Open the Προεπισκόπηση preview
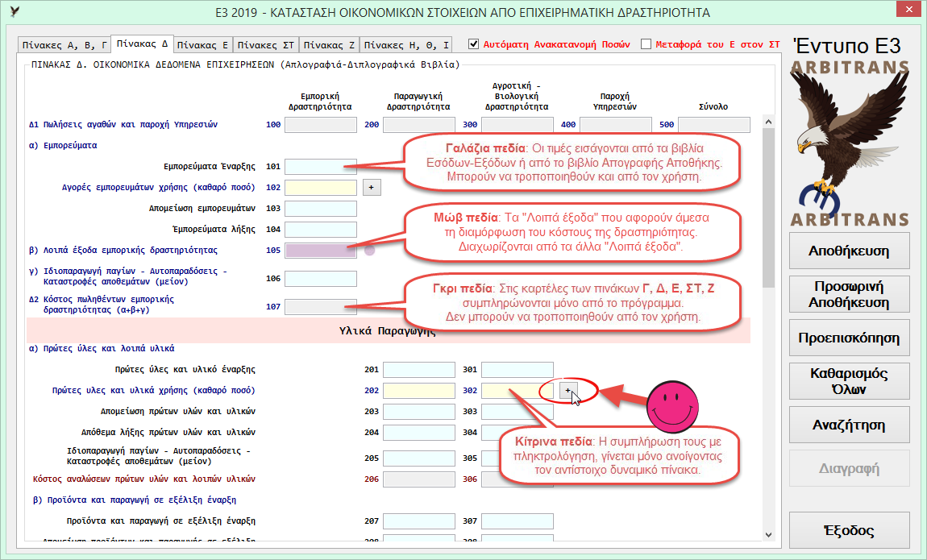Image resolution: width=927 pixels, height=560 pixels. click(849, 338)
